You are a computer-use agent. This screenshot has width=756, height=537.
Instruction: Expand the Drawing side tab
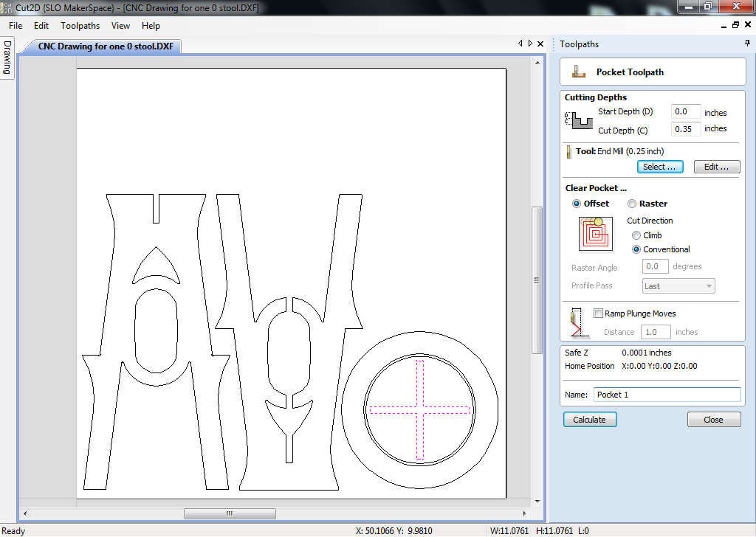(x=7, y=58)
